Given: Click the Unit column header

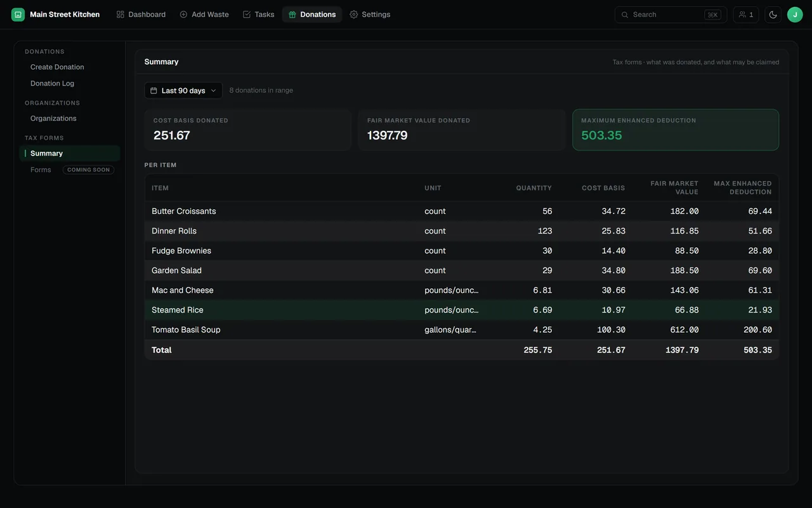Looking at the screenshot, I should [x=433, y=188].
